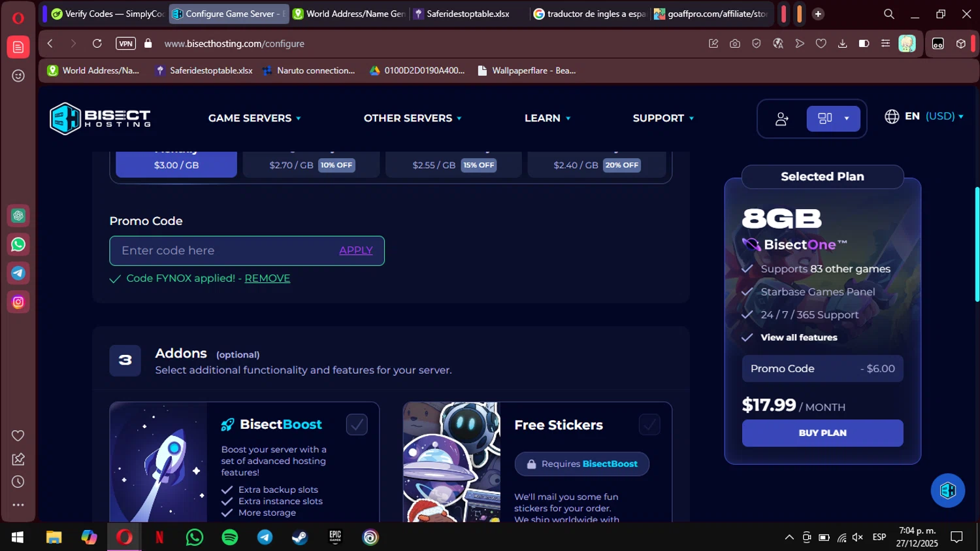Open Opera sidebar news icon
This screenshot has height=551, width=980.
point(18,47)
